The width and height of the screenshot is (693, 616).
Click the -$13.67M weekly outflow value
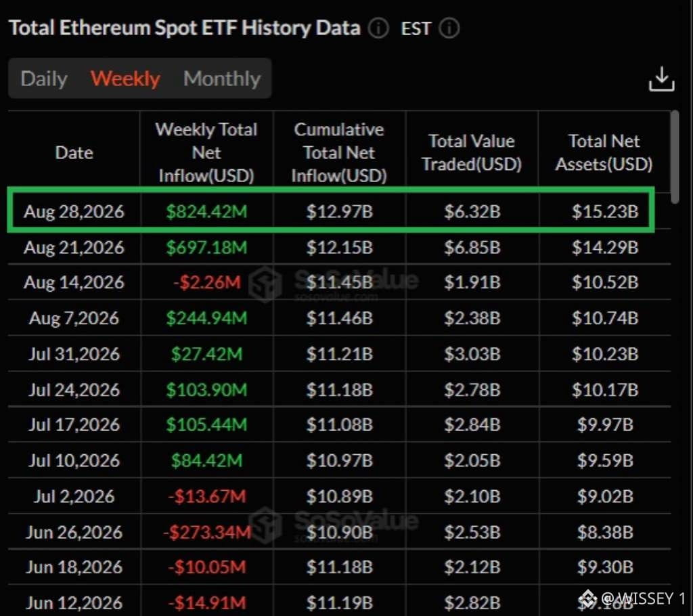point(207,497)
